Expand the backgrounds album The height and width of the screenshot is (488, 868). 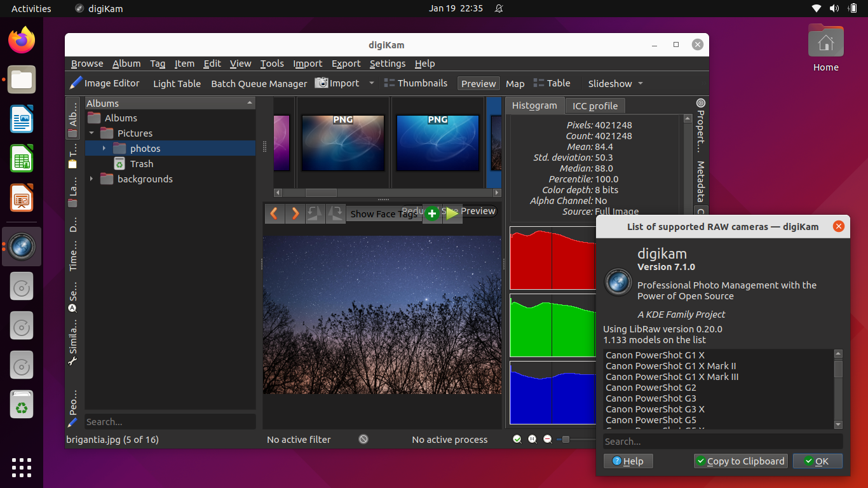tap(92, 179)
